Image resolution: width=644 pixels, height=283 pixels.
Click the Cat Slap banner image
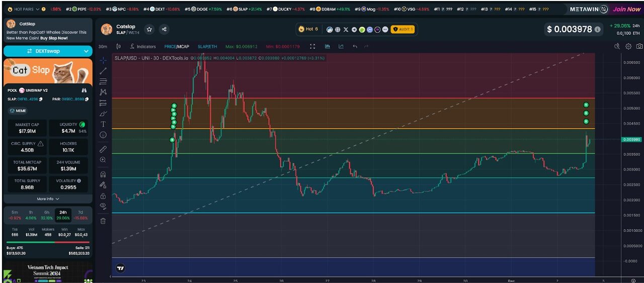point(48,71)
